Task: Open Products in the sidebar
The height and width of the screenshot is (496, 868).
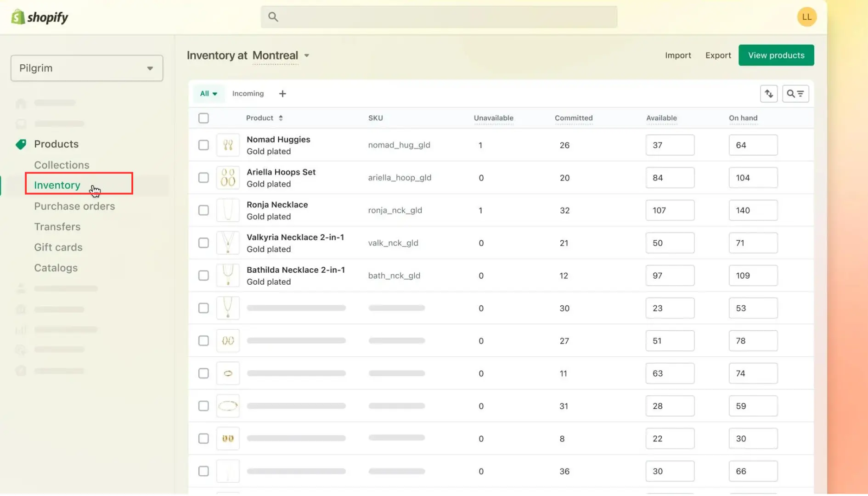Action: point(56,144)
